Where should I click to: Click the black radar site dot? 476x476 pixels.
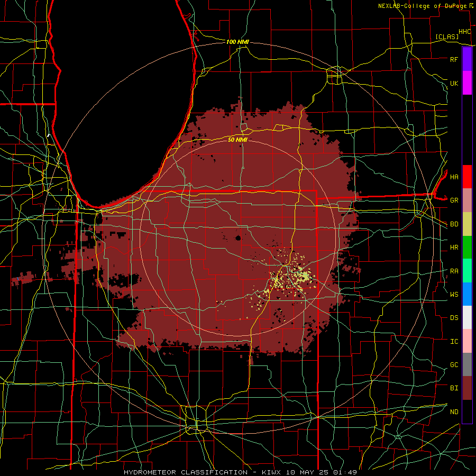coord(238,238)
